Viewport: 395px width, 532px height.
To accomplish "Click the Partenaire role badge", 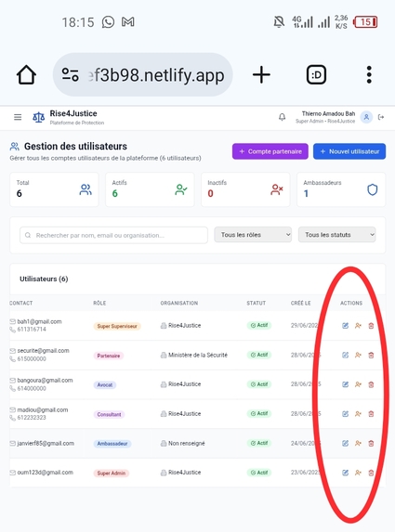I will pos(109,356).
